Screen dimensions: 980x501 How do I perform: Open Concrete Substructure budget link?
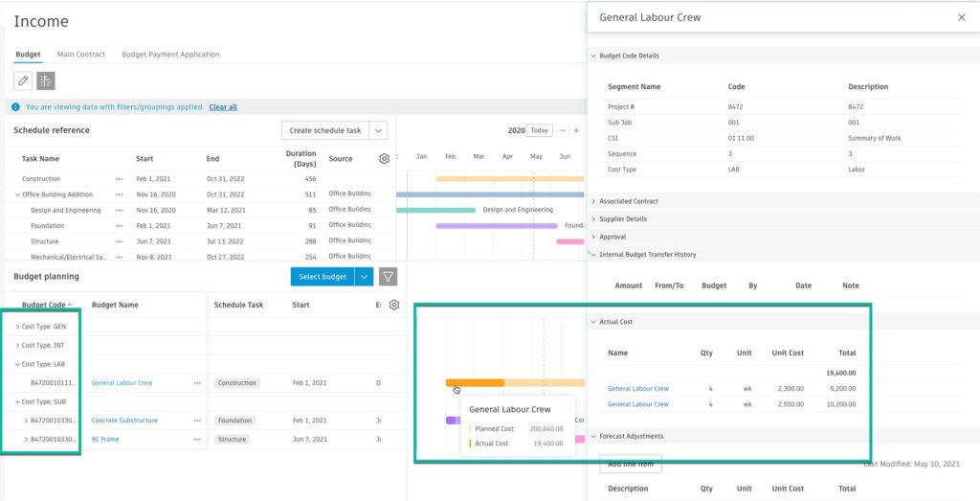coord(124,421)
